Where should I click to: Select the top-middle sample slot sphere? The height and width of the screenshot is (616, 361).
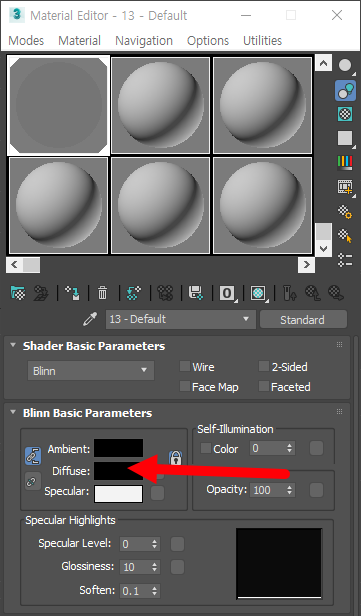click(160, 105)
